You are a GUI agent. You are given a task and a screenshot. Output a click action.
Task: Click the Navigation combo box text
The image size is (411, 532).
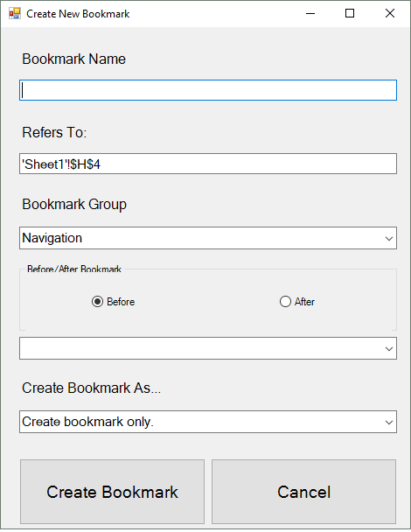tap(52, 238)
